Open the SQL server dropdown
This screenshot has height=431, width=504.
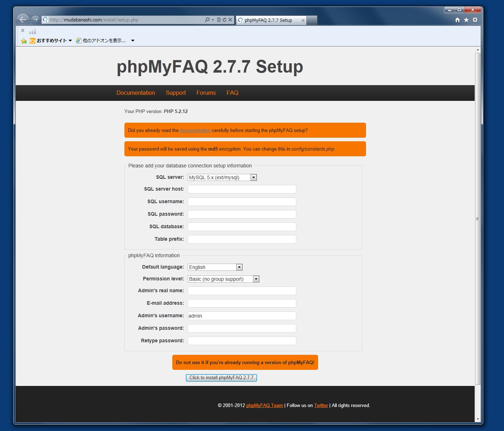click(222, 177)
